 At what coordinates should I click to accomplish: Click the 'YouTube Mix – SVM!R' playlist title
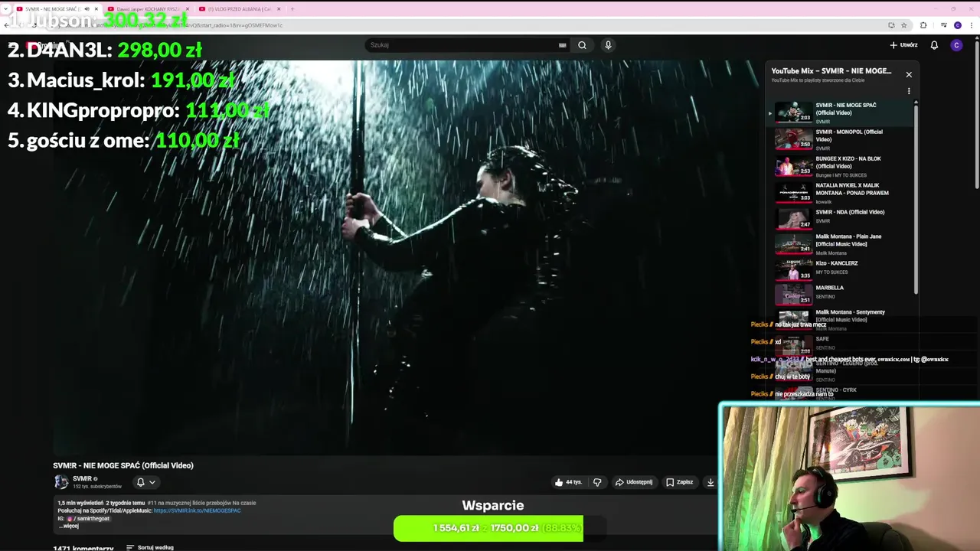tap(831, 70)
